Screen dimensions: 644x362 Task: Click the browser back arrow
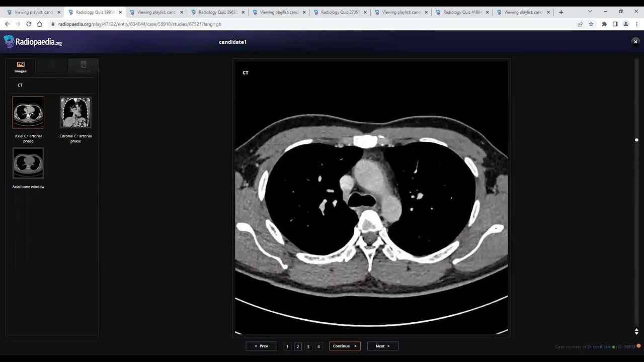pyautogui.click(x=7, y=24)
